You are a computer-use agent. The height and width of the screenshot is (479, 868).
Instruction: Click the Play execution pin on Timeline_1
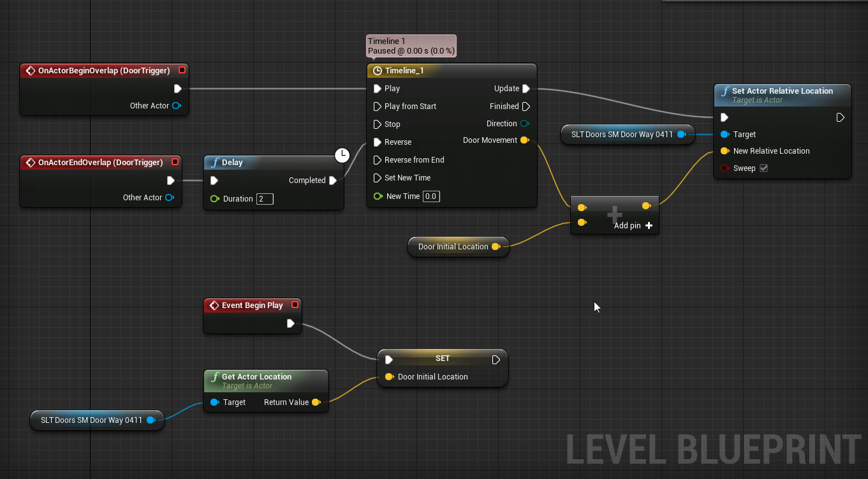click(378, 89)
